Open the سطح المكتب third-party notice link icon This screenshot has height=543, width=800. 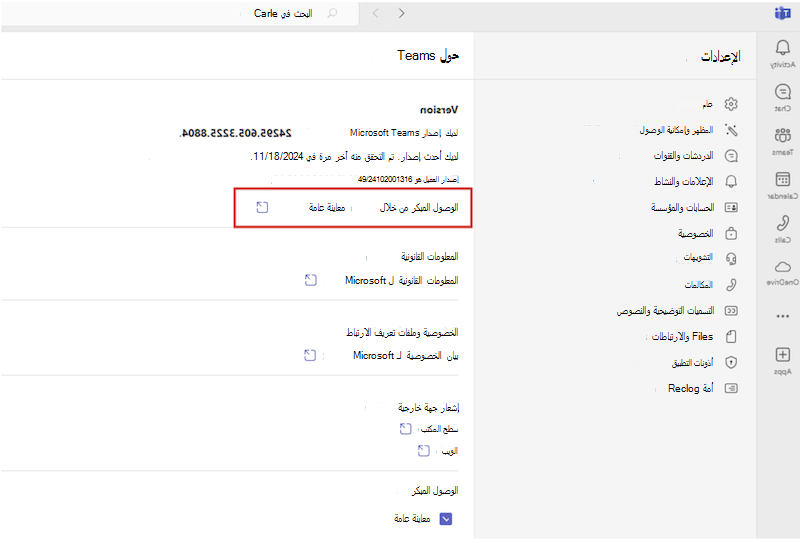pos(405,429)
